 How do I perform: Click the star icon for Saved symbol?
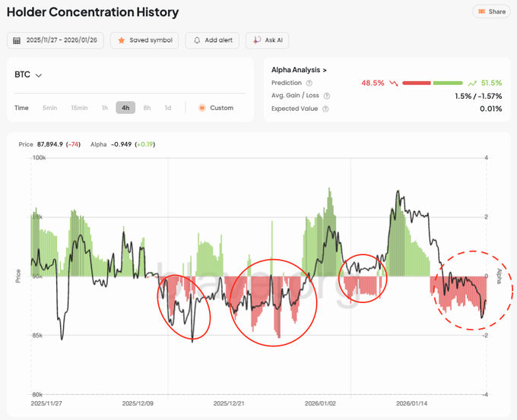coord(122,40)
